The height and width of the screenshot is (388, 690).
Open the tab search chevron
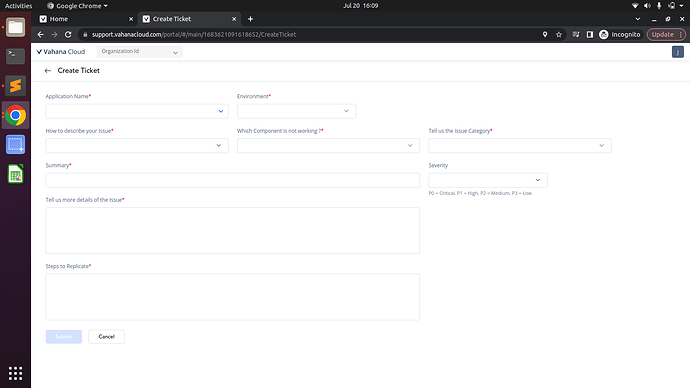click(x=638, y=19)
